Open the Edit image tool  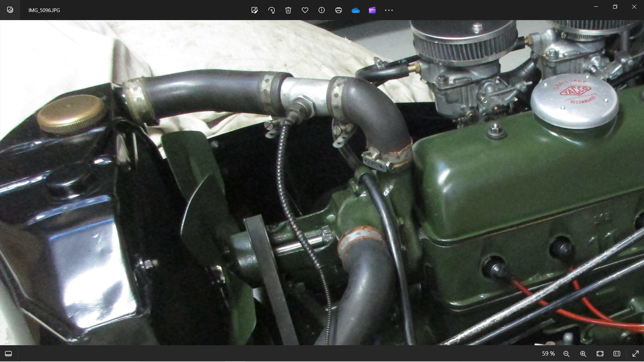255,10
